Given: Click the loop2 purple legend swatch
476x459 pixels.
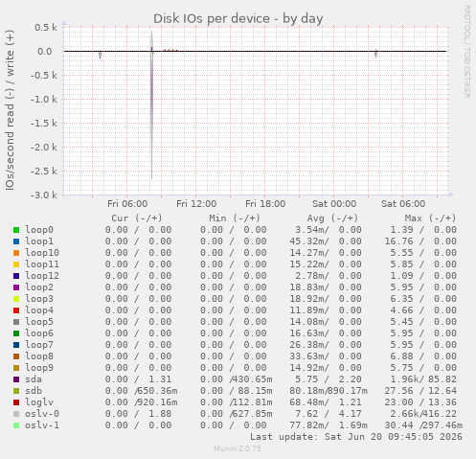Looking at the screenshot, I should click(x=16, y=287).
